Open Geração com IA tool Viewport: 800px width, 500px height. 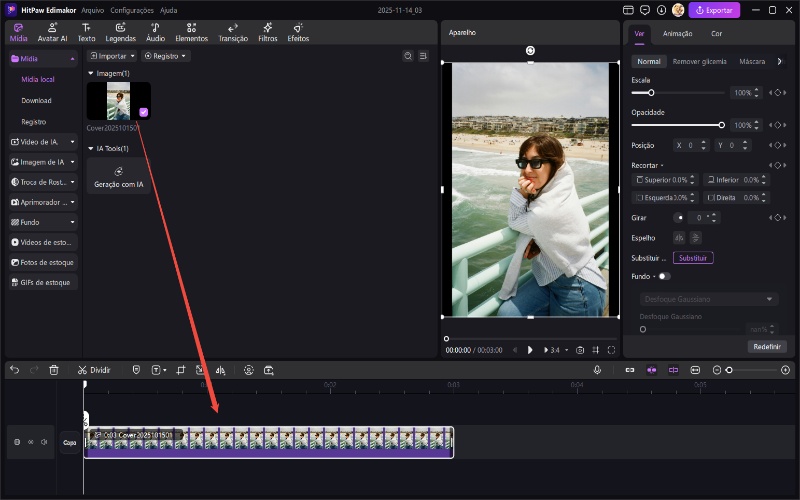(118, 176)
